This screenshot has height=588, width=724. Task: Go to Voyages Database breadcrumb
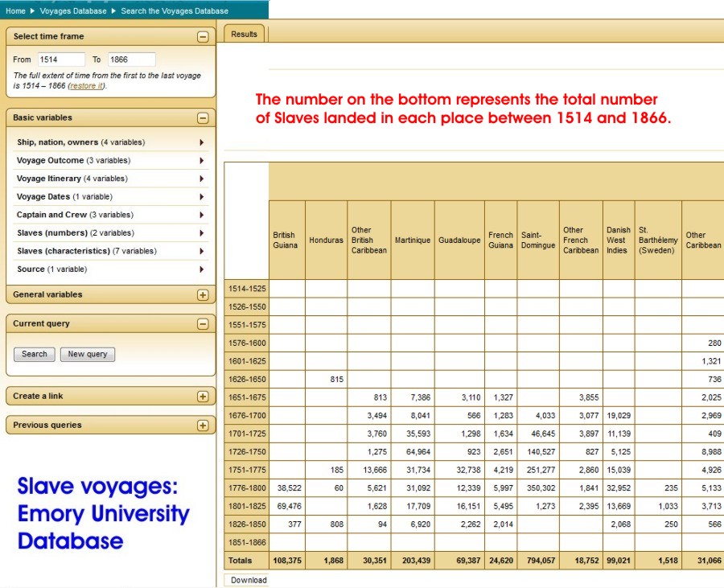(x=72, y=11)
